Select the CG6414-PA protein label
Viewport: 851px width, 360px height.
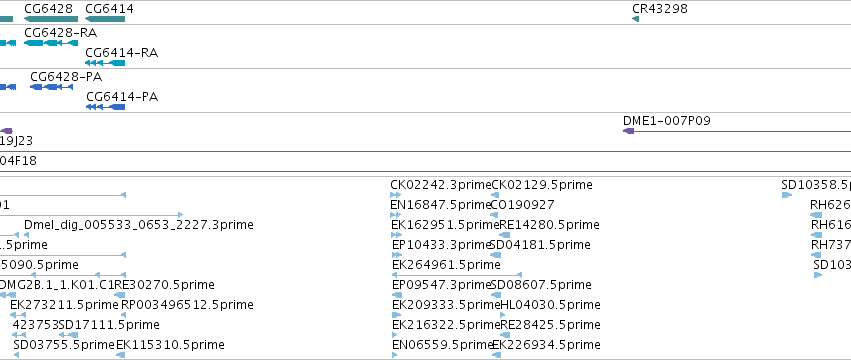coord(122,97)
